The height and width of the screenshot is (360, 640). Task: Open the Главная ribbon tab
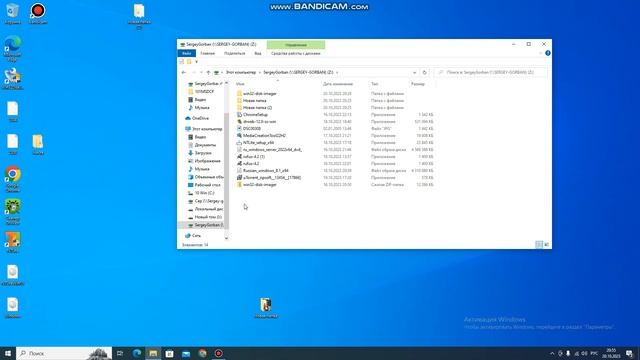point(207,53)
